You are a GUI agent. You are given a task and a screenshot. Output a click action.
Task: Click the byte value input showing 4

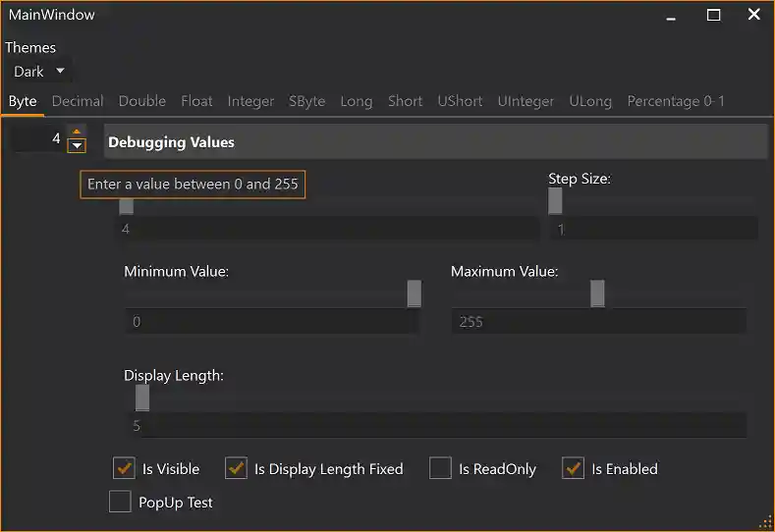(x=39, y=138)
